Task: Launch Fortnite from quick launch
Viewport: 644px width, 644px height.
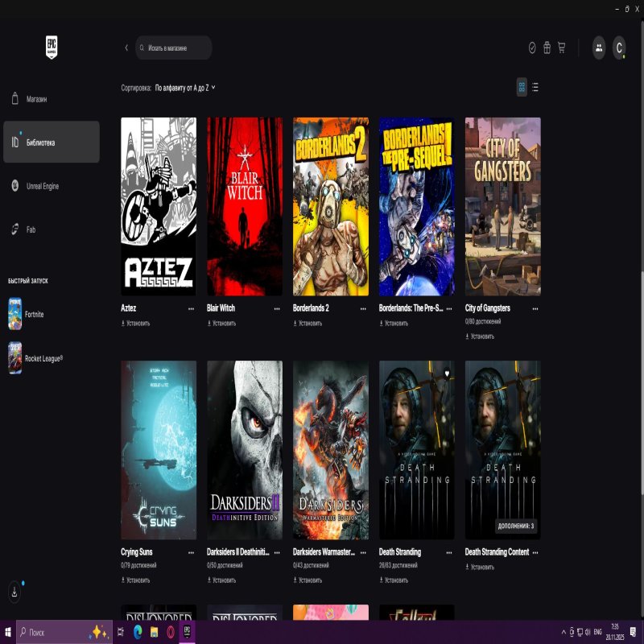Action: 34,313
